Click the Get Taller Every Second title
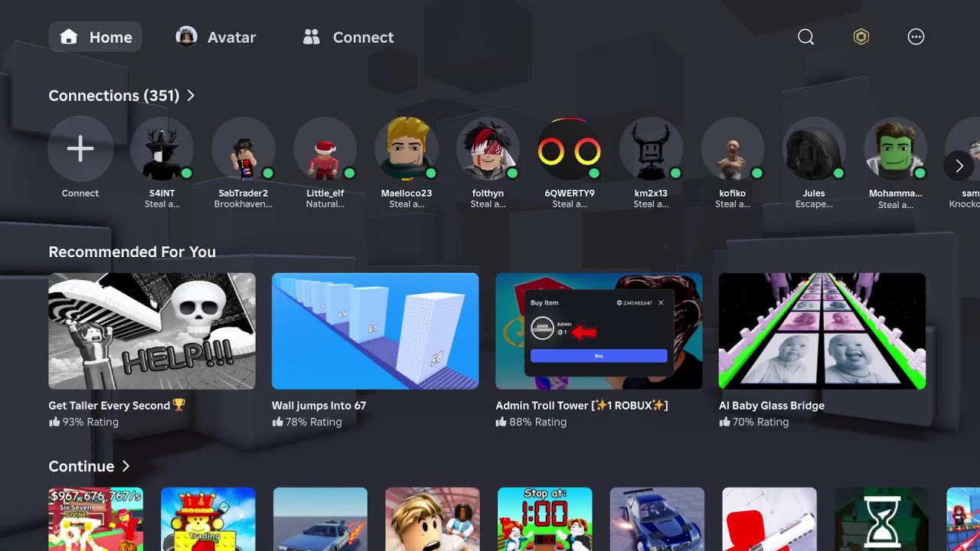 116,406
